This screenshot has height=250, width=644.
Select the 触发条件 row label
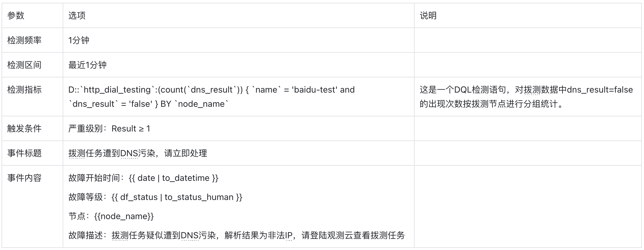pyautogui.click(x=24, y=128)
